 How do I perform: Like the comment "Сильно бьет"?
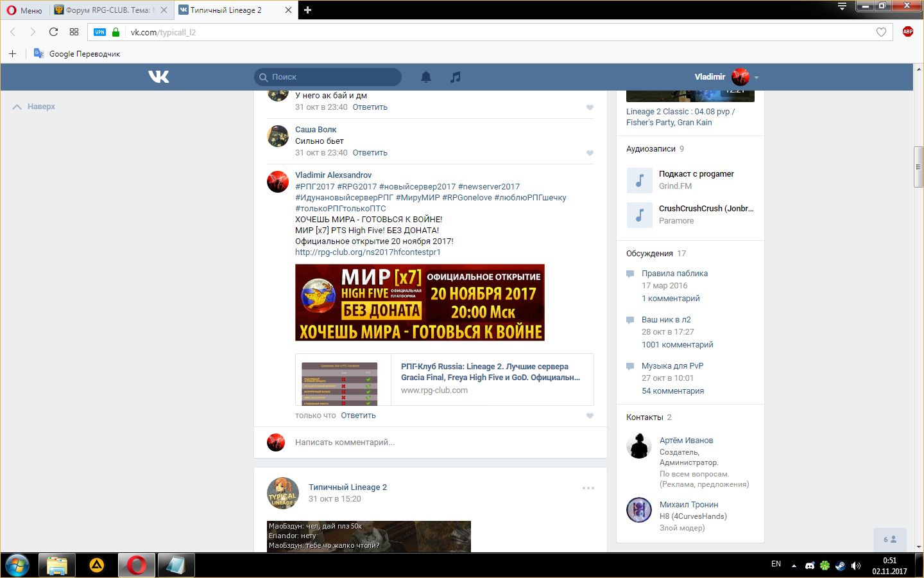pyautogui.click(x=590, y=153)
